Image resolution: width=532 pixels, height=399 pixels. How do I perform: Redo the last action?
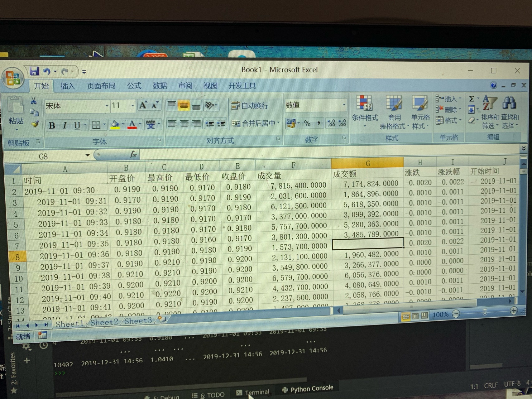[65, 72]
